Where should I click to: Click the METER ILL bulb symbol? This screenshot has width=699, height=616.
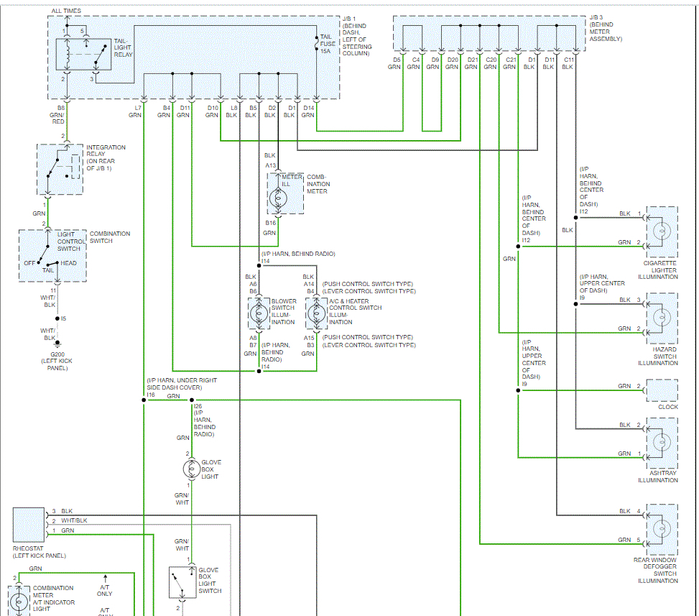278,198
